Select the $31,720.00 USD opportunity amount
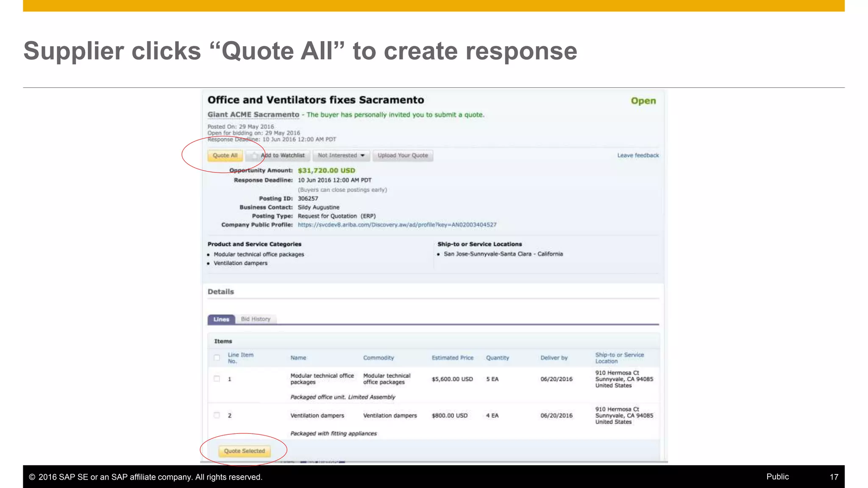868x488 pixels. [x=326, y=170]
